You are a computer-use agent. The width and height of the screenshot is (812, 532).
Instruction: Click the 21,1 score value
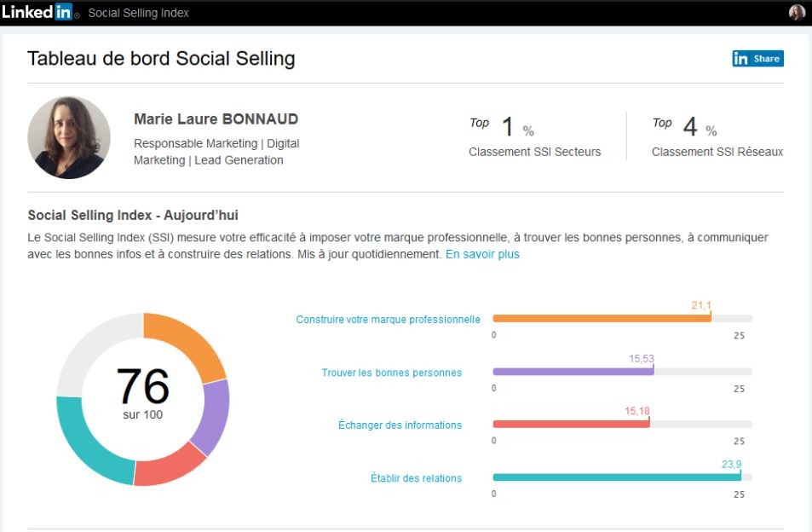pos(701,305)
